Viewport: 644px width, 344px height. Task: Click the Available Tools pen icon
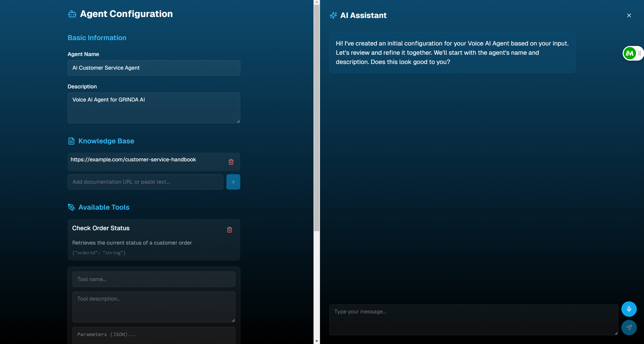click(x=71, y=207)
